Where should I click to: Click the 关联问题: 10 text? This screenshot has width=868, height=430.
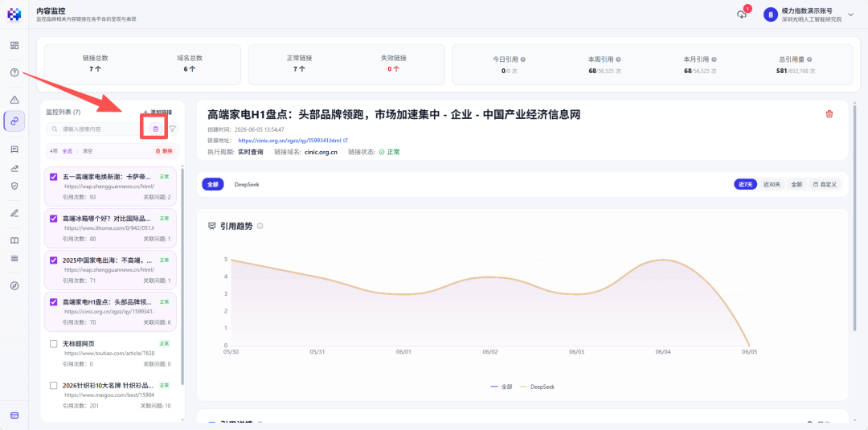point(156,406)
